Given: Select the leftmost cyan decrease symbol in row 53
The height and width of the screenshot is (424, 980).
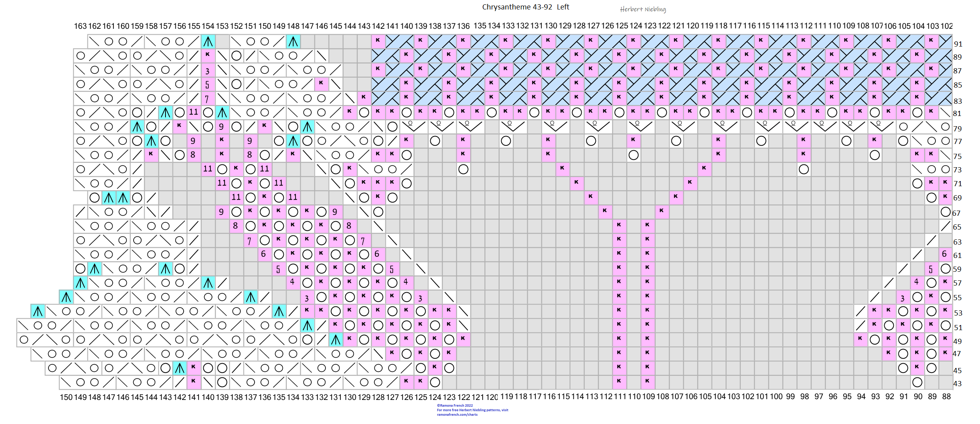Looking at the screenshot, I should click(x=38, y=311).
